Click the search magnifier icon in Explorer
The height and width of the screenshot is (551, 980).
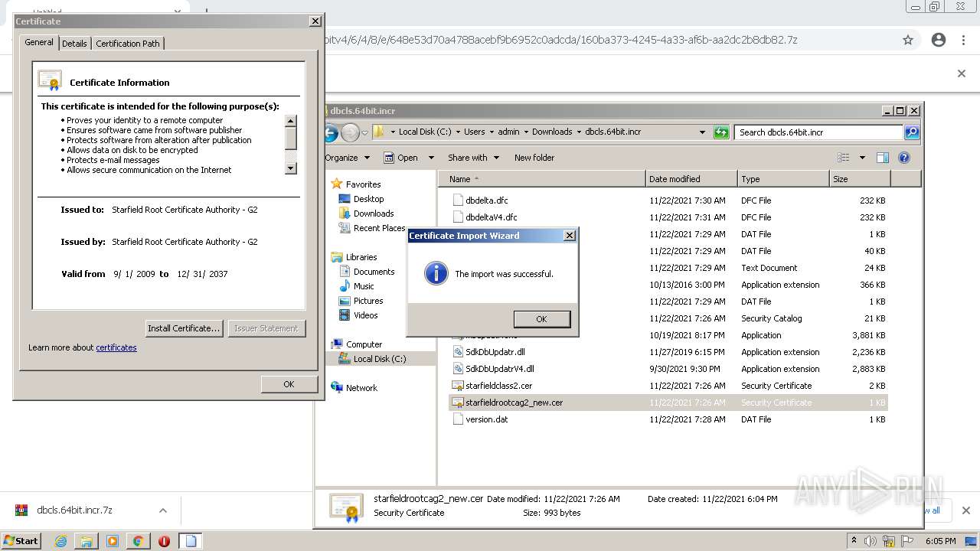912,132
